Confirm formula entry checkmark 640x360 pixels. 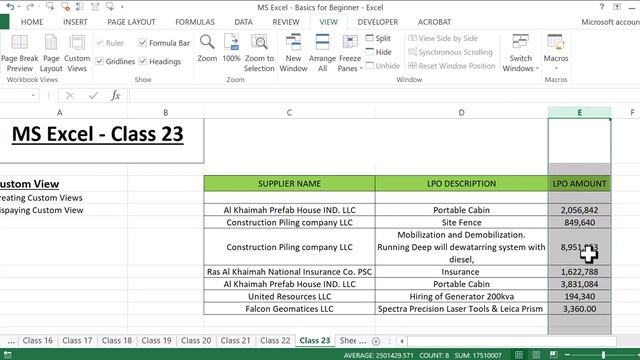93,96
